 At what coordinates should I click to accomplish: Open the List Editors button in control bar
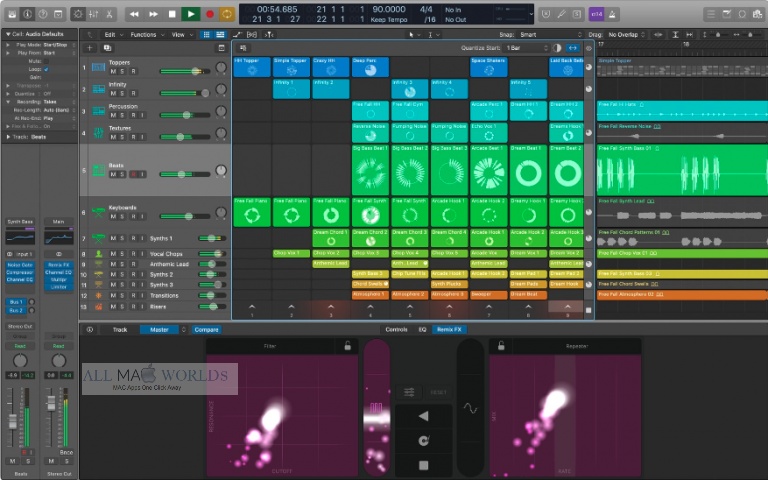(x=711, y=14)
